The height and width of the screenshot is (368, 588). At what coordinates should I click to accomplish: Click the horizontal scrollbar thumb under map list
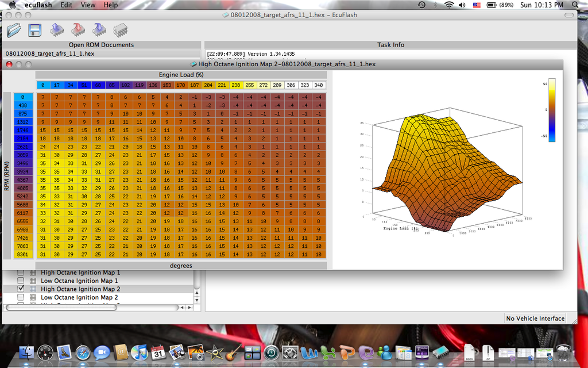(x=61, y=307)
